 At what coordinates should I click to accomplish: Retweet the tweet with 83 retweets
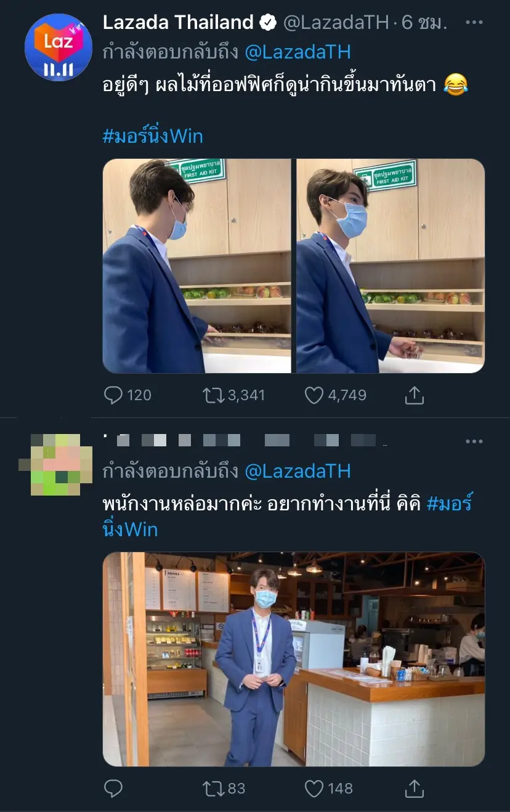click(213, 788)
